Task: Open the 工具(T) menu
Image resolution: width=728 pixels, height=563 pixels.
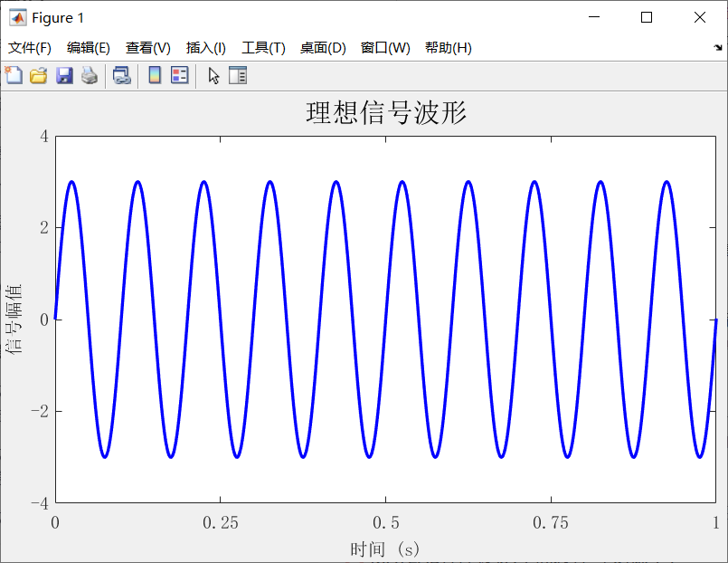Action: [x=263, y=48]
